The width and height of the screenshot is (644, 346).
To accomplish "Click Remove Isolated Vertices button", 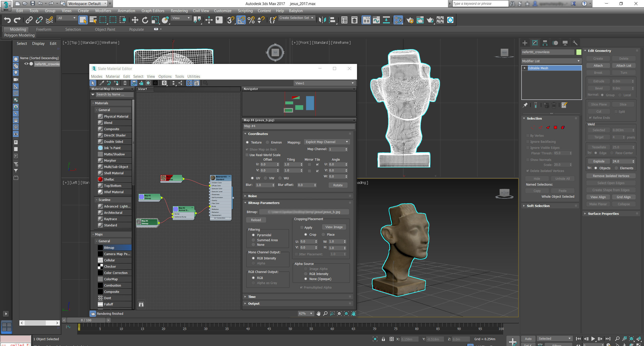I will 611,176.
